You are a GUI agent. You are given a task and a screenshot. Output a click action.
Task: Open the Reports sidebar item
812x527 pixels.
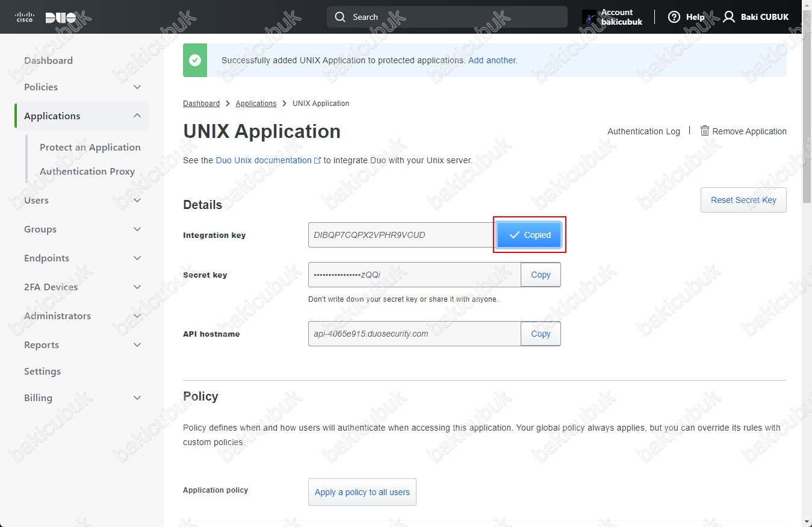pos(42,345)
